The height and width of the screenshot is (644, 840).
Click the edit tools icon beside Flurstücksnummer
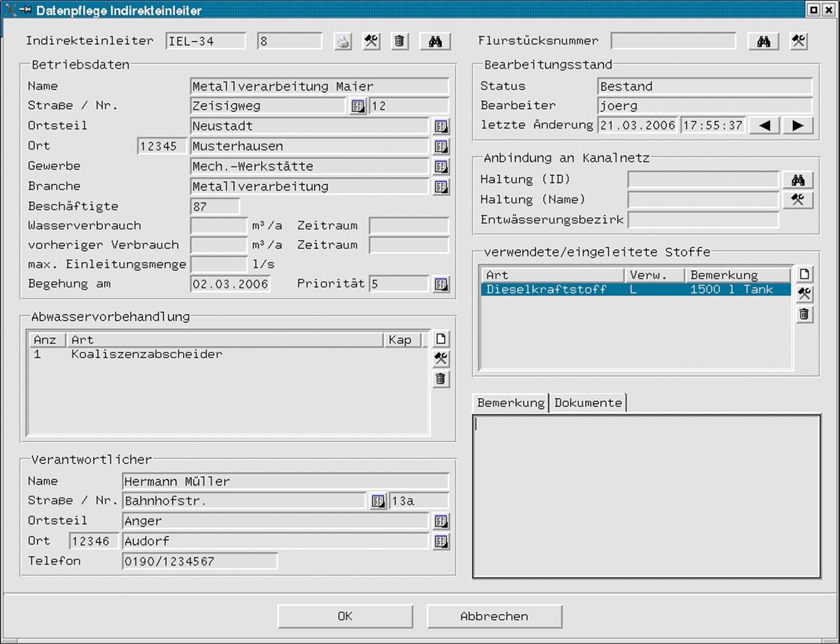pos(798,42)
